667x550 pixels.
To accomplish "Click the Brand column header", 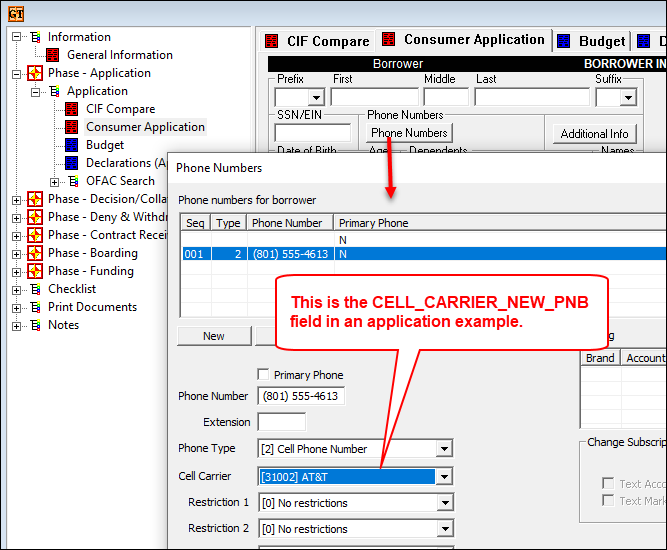I will (x=600, y=358).
